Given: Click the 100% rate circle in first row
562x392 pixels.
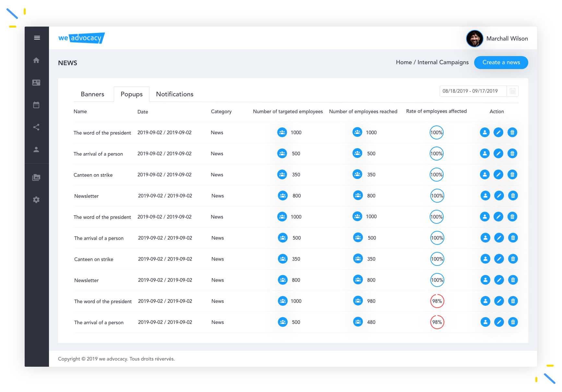Looking at the screenshot, I should pos(436,133).
